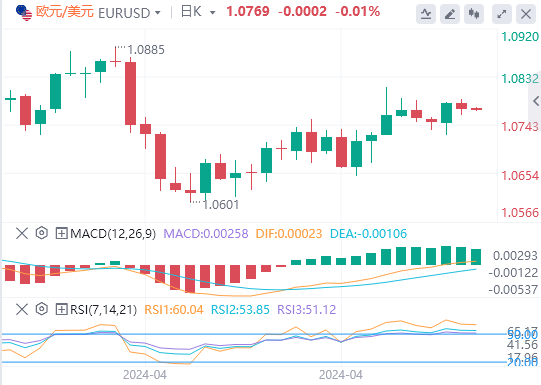Remove the MACD indicator
541x385 pixels.
click(x=22, y=234)
